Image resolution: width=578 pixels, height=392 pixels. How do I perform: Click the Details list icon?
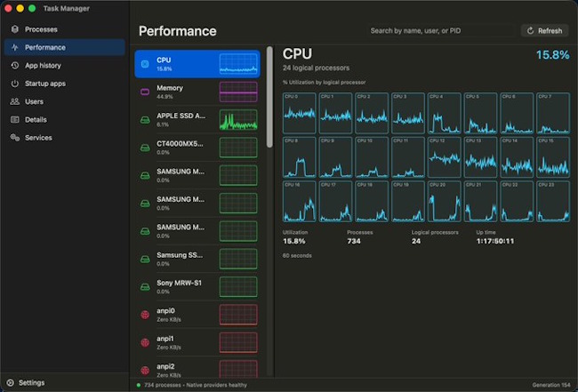tap(15, 119)
